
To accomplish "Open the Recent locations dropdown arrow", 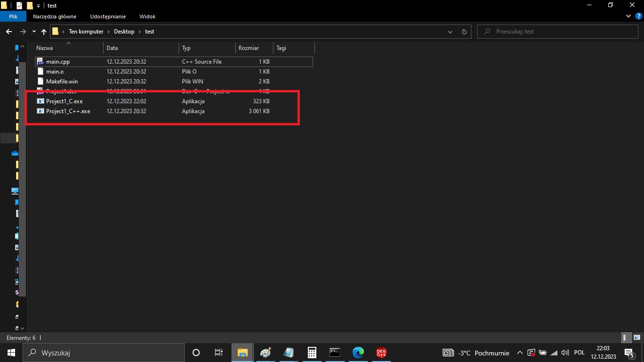I will [34, 32].
